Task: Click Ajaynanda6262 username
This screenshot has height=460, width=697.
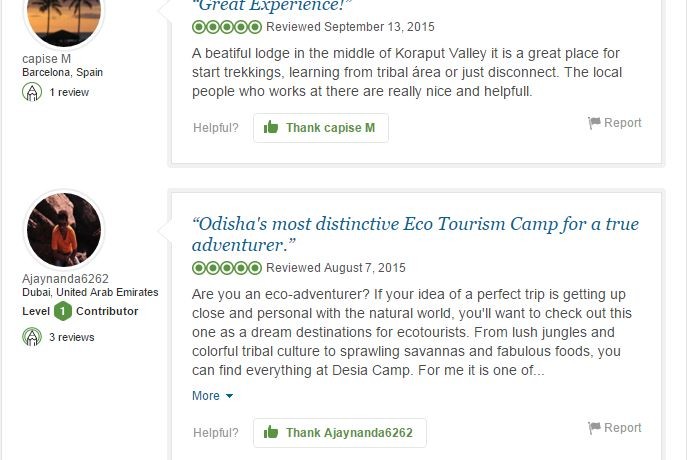Action: coord(65,279)
